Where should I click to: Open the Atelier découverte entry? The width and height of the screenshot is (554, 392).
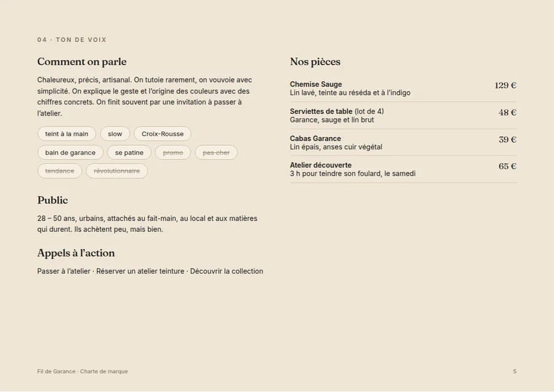click(403, 169)
